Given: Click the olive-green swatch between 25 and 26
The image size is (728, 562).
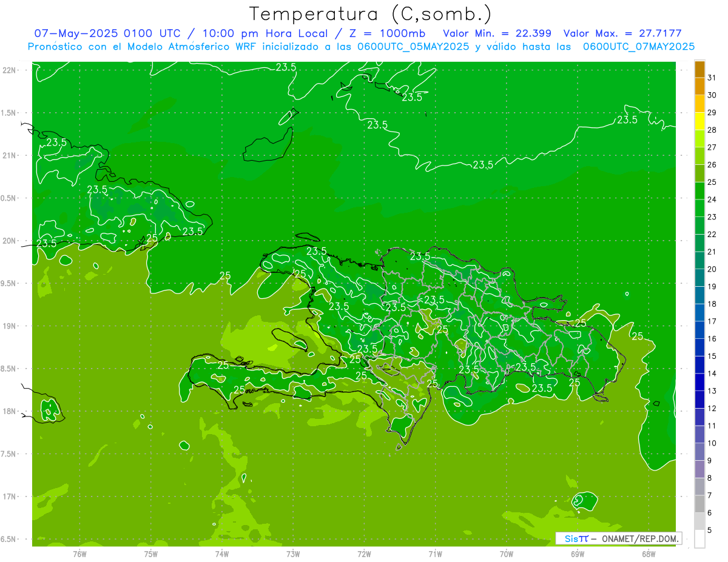Looking at the screenshot, I should click(699, 173).
